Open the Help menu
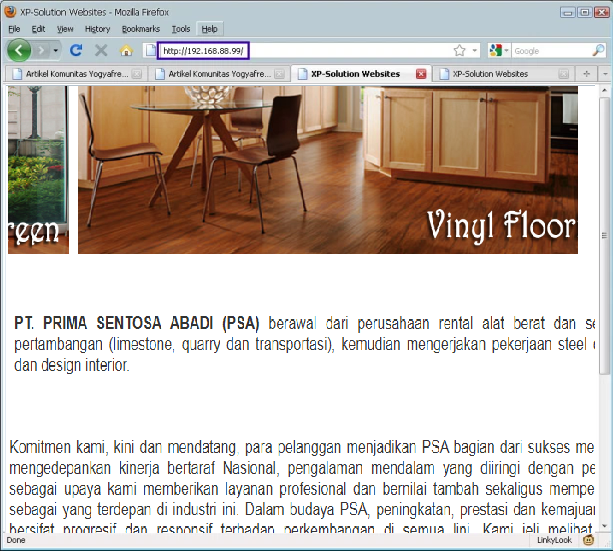The image size is (613, 551). (x=210, y=29)
